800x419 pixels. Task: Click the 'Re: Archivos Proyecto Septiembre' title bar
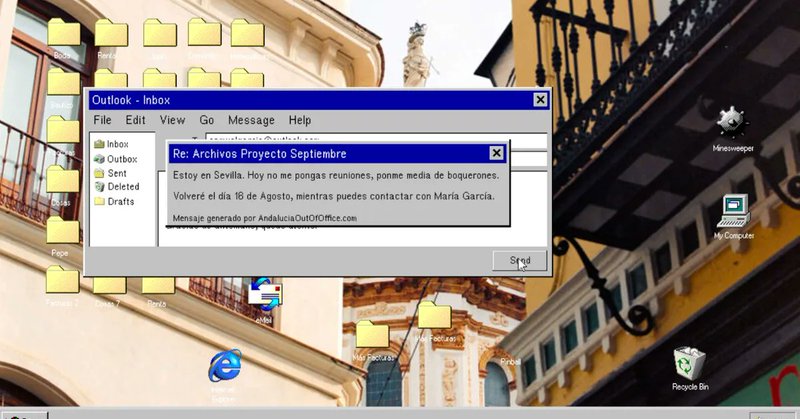[x=337, y=154]
